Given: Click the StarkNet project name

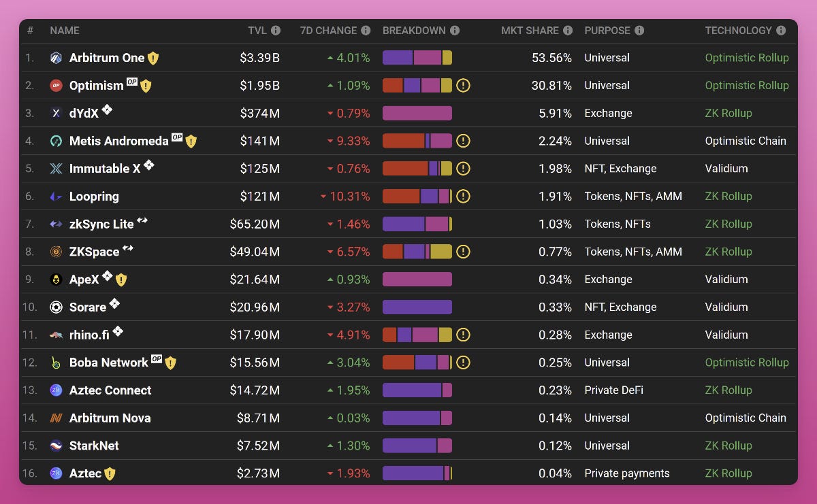Looking at the screenshot, I should [94, 446].
